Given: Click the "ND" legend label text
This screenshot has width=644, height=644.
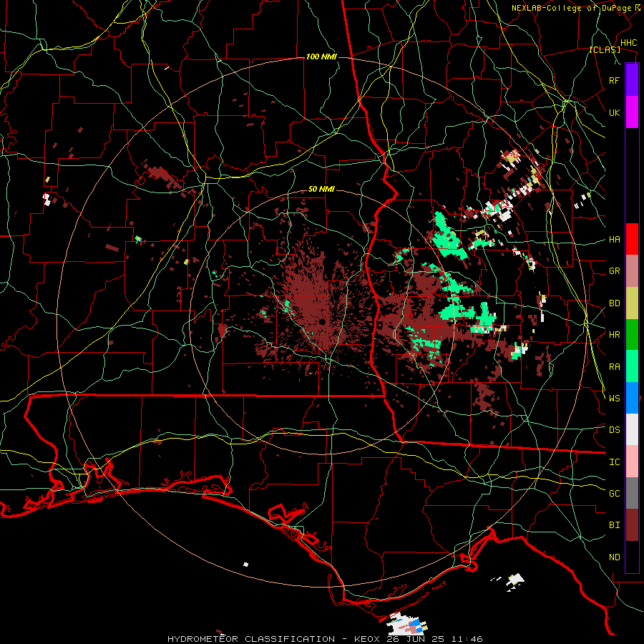Looking at the screenshot, I should click(x=614, y=557).
